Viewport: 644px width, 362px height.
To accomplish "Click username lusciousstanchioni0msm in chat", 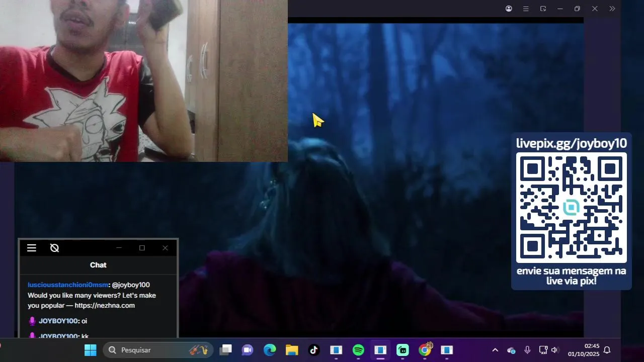I will (68, 285).
